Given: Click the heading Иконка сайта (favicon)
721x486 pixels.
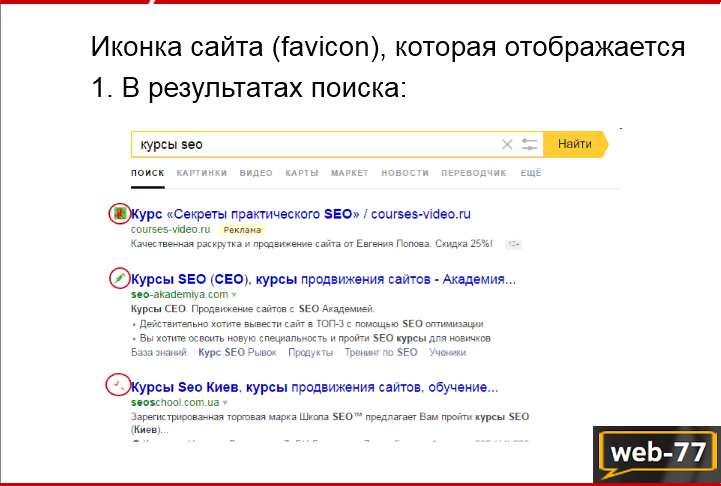Looking at the screenshot, I should tap(388, 46).
